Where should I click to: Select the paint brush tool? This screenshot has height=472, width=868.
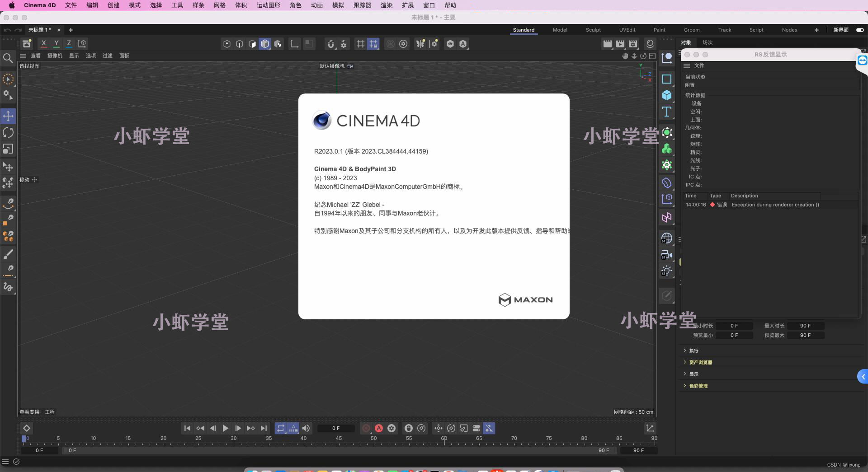point(8,254)
